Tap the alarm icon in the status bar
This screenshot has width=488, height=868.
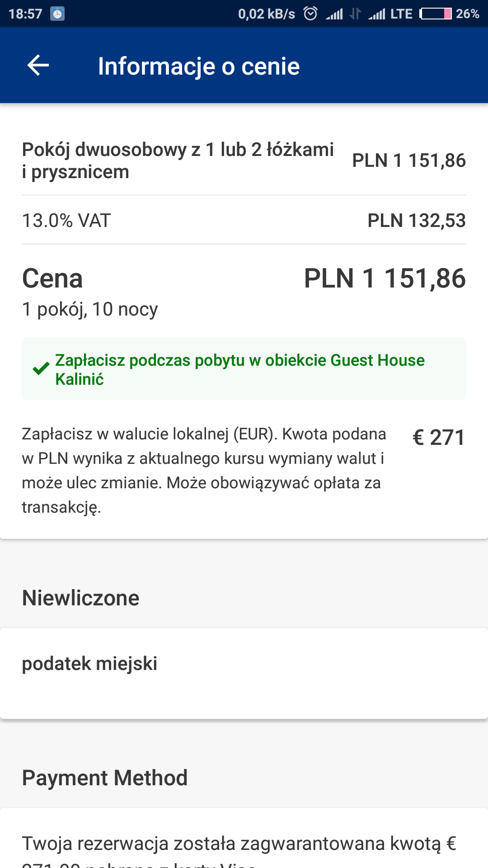(310, 14)
